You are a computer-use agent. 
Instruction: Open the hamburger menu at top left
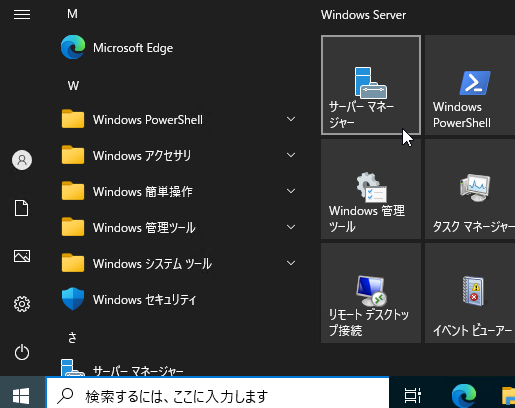[22, 14]
